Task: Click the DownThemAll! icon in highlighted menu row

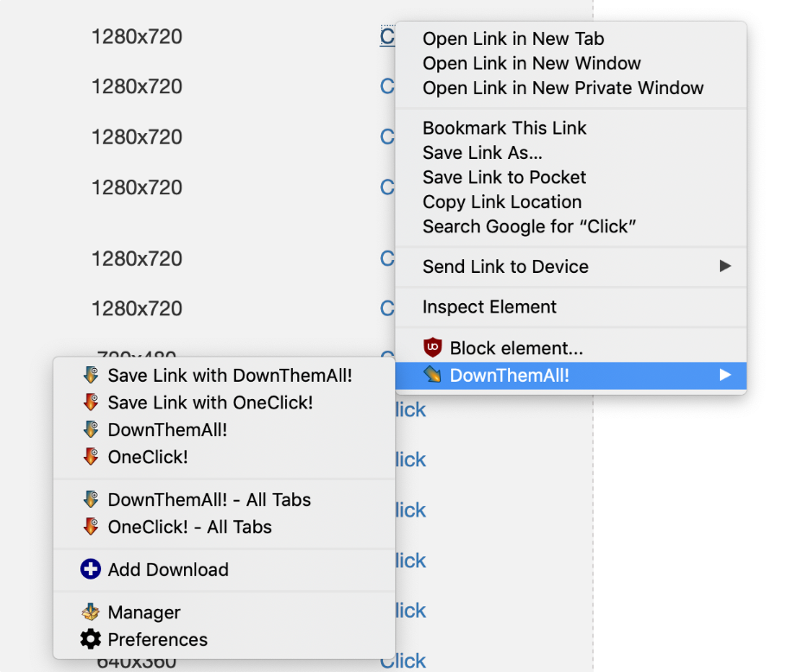Action: coord(432,375)
